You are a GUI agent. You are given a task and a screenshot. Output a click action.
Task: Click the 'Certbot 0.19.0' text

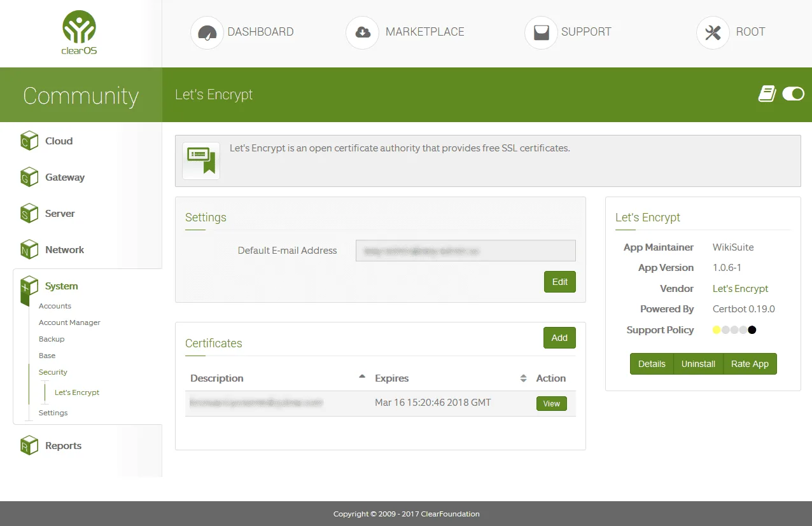click(743, 309)
